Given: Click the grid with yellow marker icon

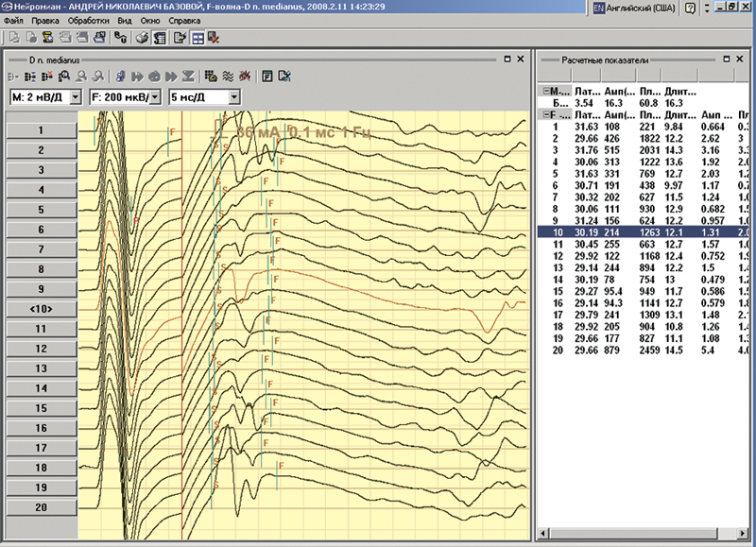Looking at the screenshot, I should pyautogui.click(x=211, y=77).
